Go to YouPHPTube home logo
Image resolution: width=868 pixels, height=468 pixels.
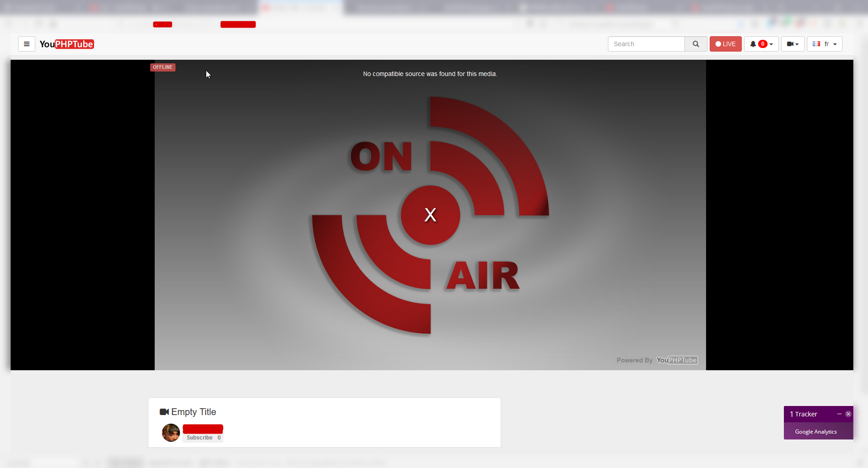point(66,44)
